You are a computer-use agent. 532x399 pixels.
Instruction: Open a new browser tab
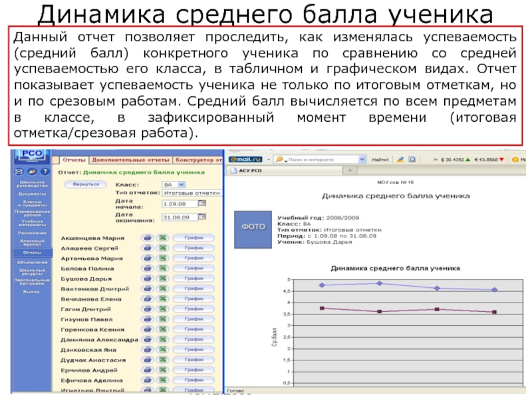coord(350,171)
